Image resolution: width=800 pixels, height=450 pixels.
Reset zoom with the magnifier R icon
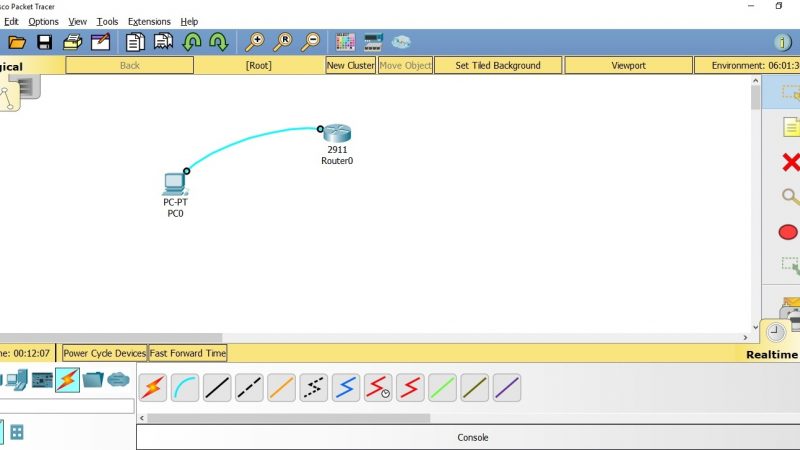pyautogui.click(x=283, y=42)
